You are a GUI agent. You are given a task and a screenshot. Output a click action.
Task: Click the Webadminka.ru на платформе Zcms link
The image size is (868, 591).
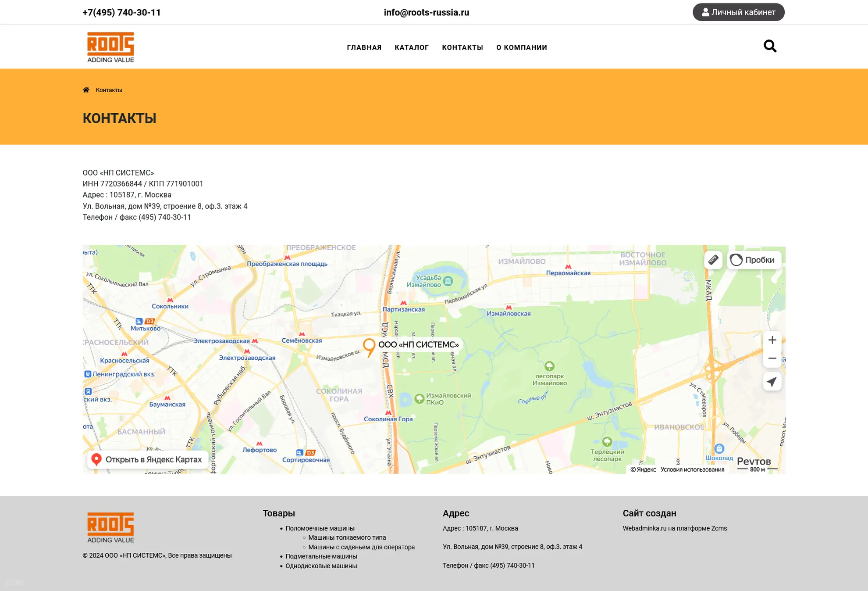[x=674, y=528]
